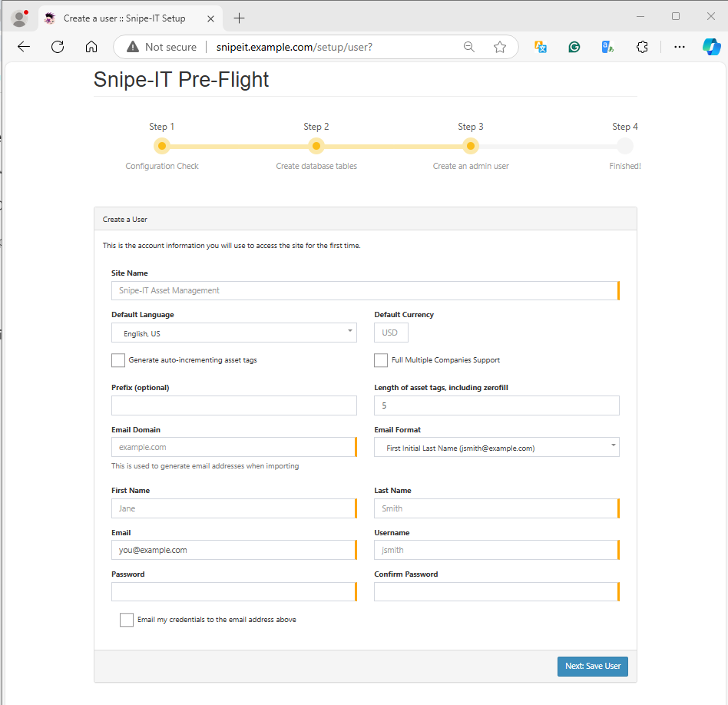Close the Snipe-IT Setup tab

210,18
